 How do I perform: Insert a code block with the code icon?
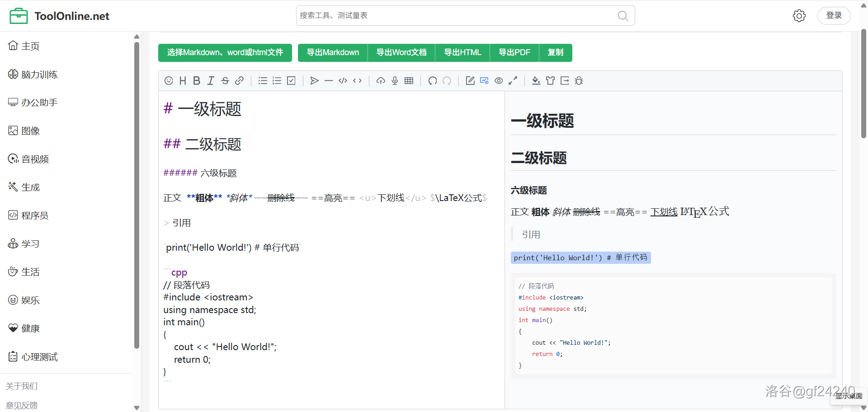(343, 81)
